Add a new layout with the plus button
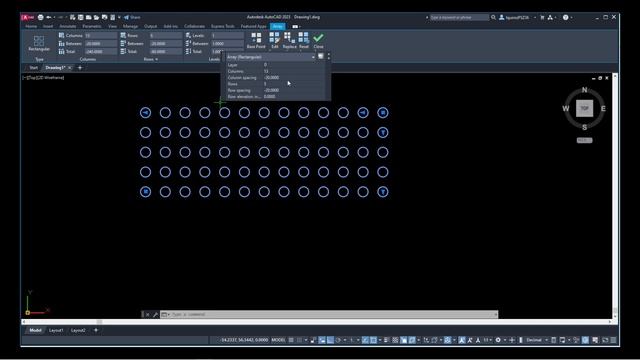Viewport: 640px width, 360px height. tap(96, 330)
